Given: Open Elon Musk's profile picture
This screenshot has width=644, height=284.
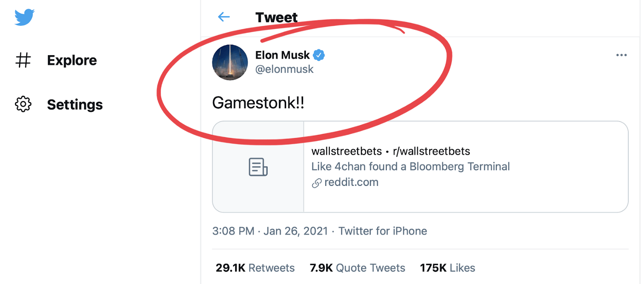Looking at the screenshot, I should tap(230, 63).
